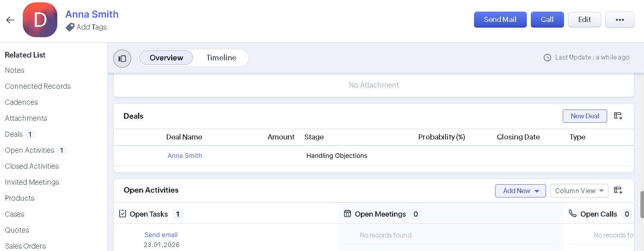
Task: Open the Anna Smith deal link
Action: 185,156
